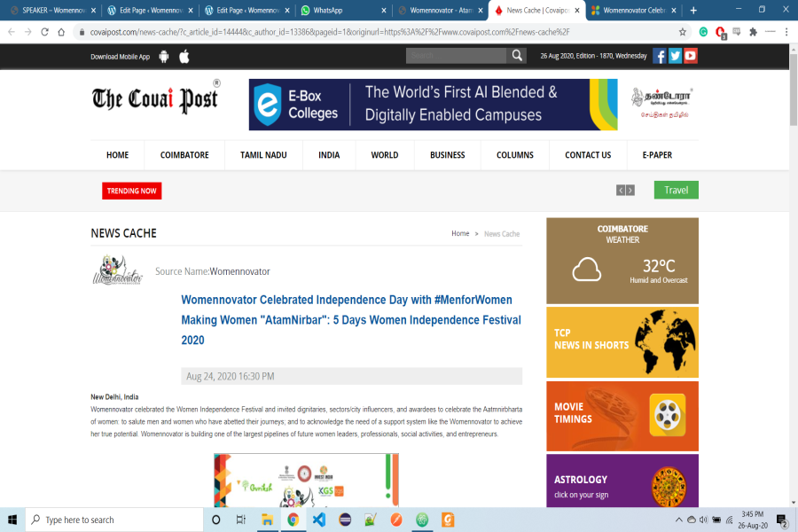Click the Apple app download icon
Image resolution: width=798 pixels, height=532 pixels.
(184, 57)
